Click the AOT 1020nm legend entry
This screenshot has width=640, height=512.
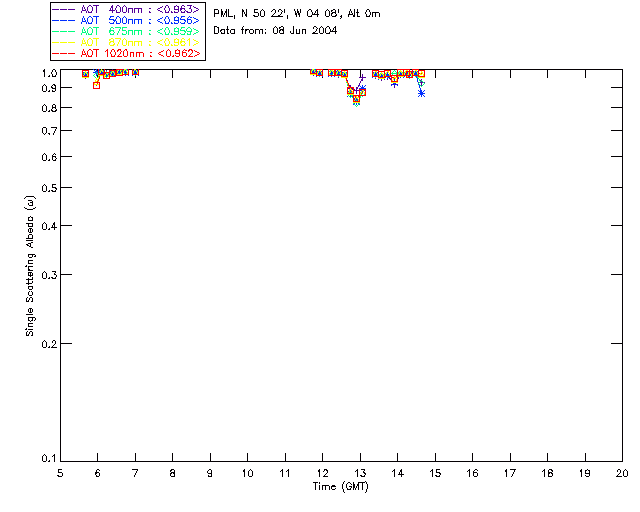click(126, 53)
